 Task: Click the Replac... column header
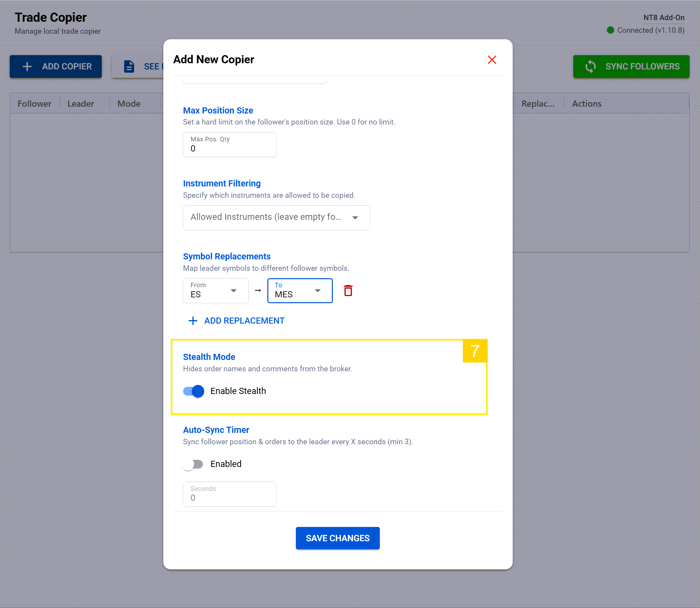pos(538,103)
